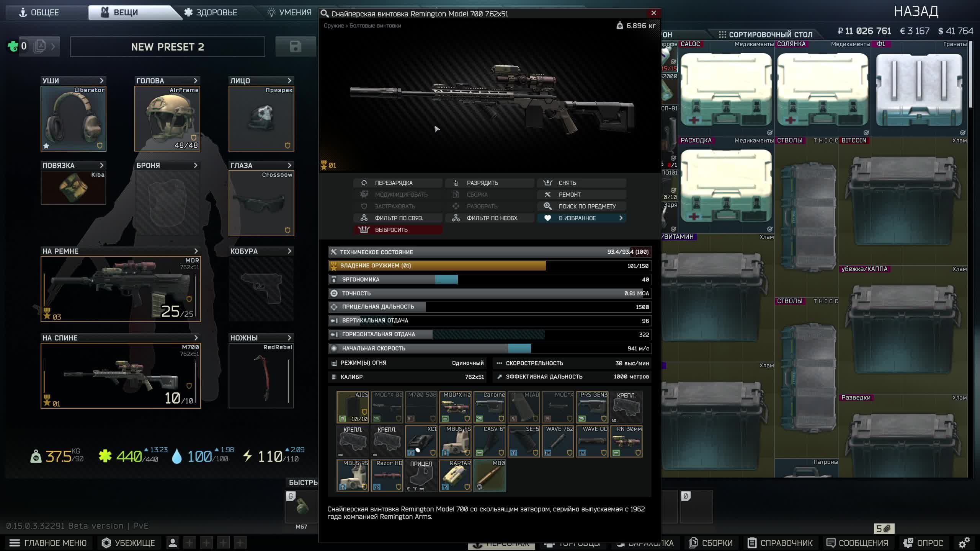Click the character profile icon in bottom bar

[x=173, y=543]
